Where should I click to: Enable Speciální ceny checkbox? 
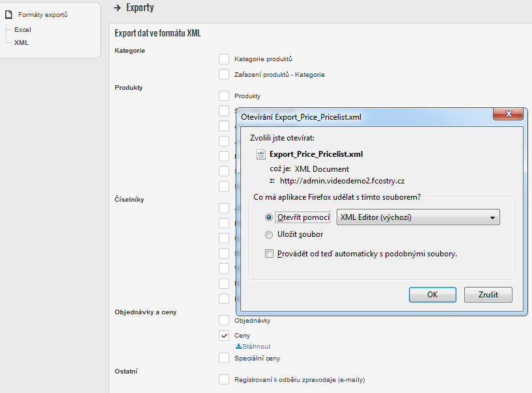click(224, 358)
